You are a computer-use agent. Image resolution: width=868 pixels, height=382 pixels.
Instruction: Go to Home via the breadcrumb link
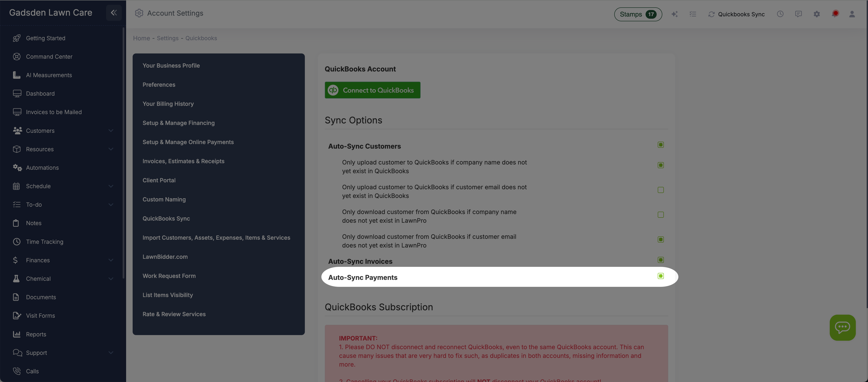[141, 38]
